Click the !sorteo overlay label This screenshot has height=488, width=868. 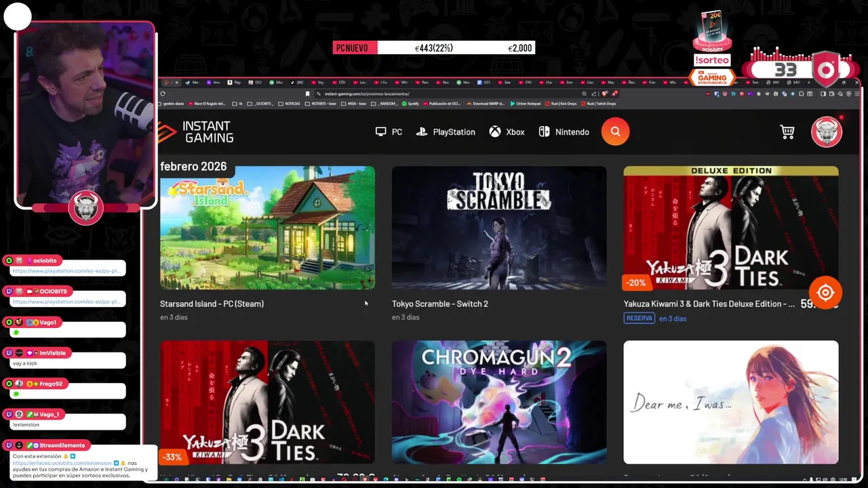[712, 60]
